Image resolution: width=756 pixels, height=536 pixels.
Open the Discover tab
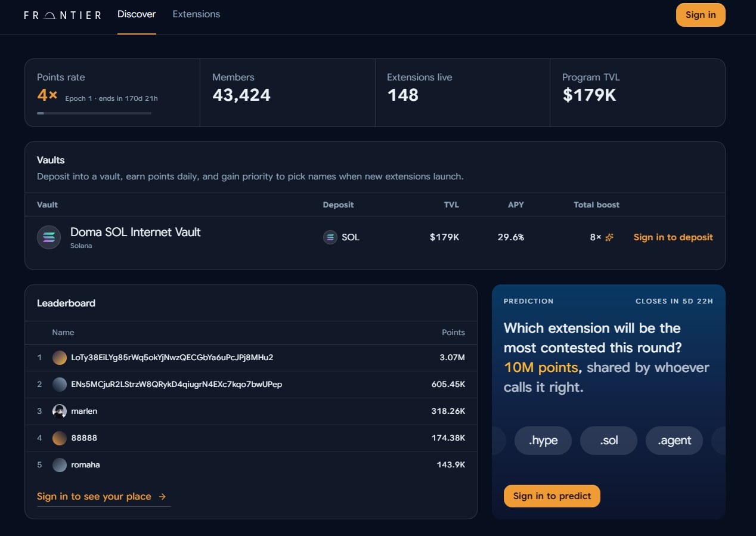tap(137, 14)
